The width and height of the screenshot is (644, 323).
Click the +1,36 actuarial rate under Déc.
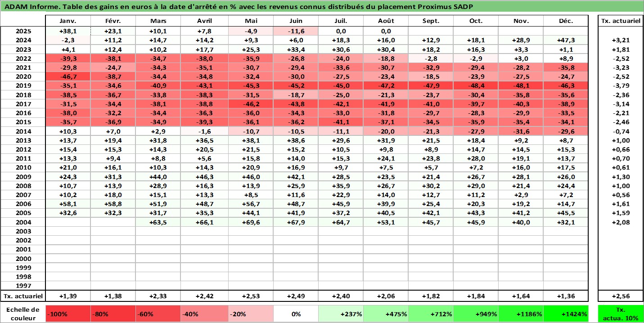pyautogui.click(x=566, y=296)
